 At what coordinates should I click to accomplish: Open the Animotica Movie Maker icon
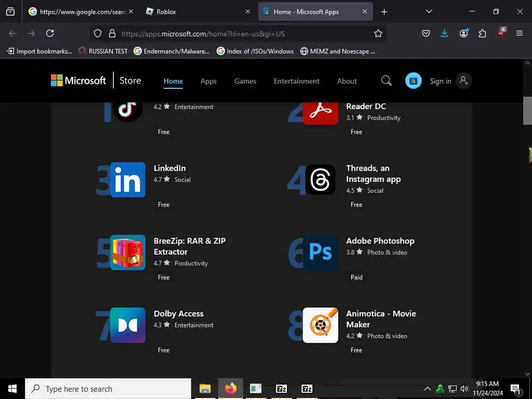(320, 325)
